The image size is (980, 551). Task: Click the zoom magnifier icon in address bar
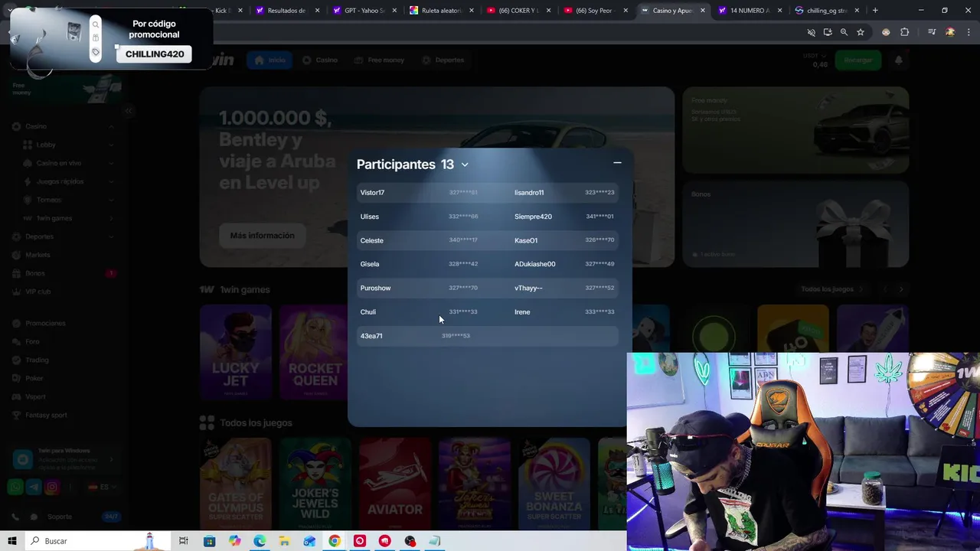pos(844,32)
